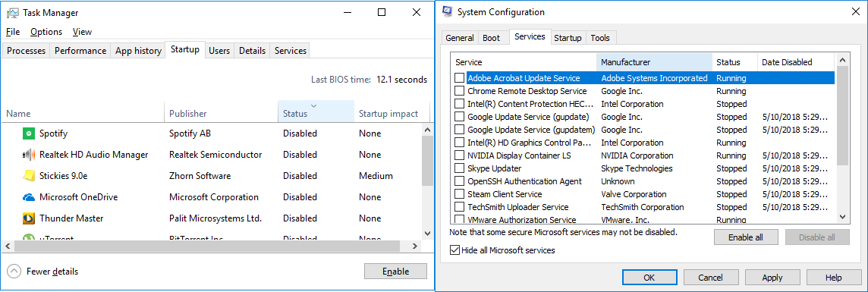Viewport: 868px width, 292px height.
Task: Click the Microsoft OneDrive cloud icon
Action: point(29,197)
